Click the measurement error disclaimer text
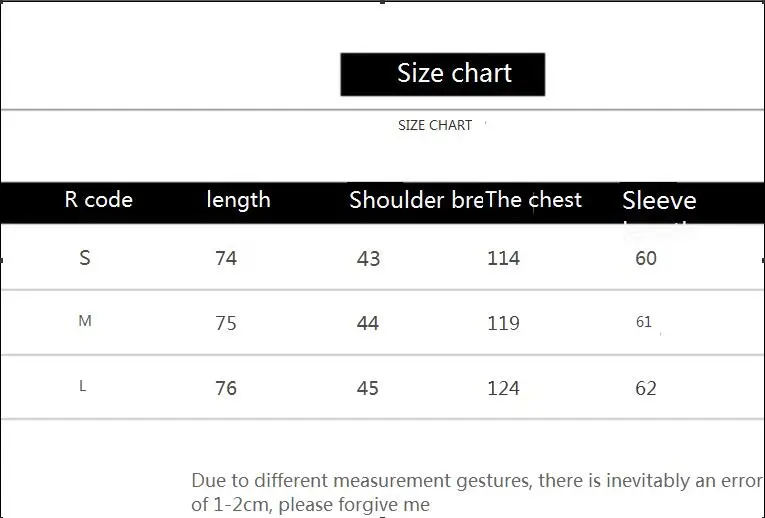Image resolution: width=765 pixels, height=518 pixels. tap(477, 492)
